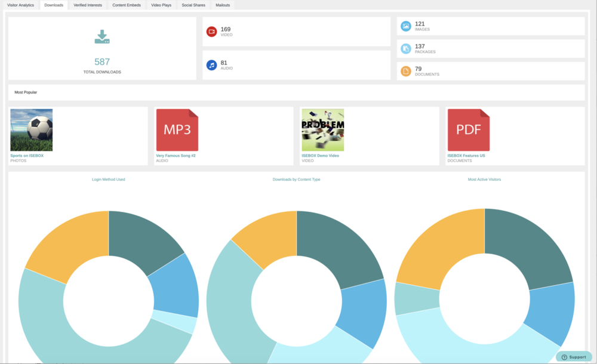
Task: Open the Social Shares tab
Action: point(193,5)
